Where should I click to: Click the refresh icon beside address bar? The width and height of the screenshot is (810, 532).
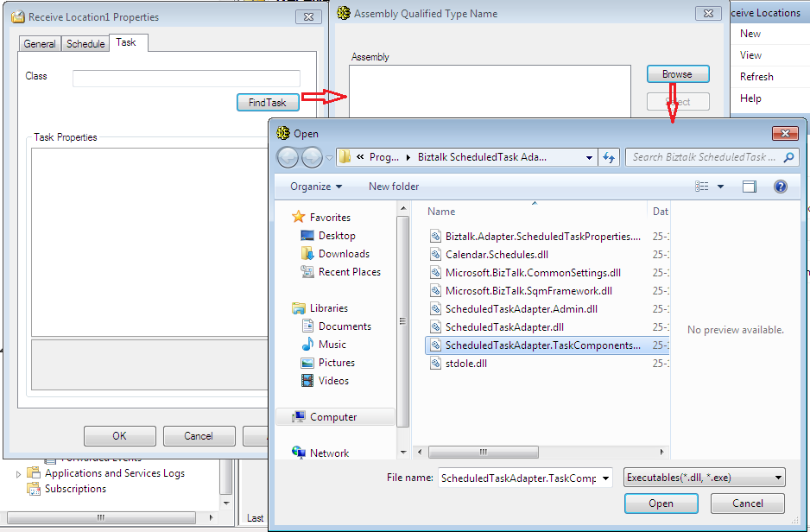tap(609, 157)
